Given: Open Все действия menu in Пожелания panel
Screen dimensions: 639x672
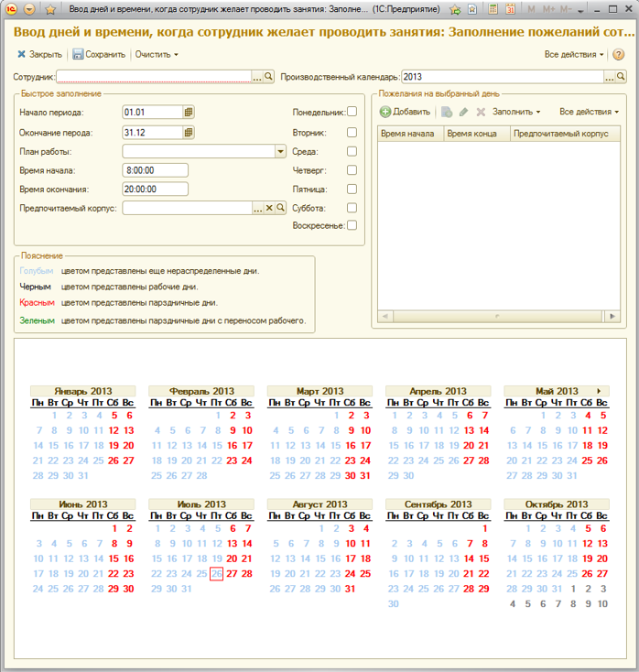Looking at the screenshot, I should [589, 112].
